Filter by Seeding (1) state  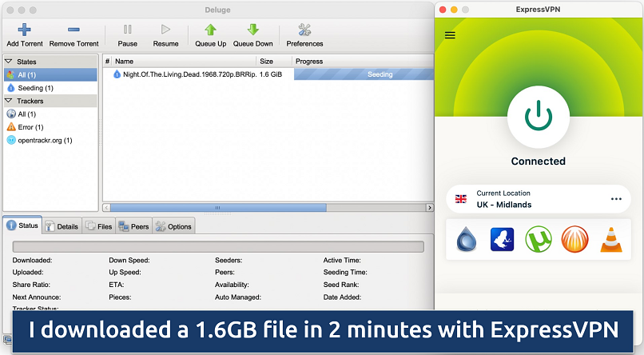(50, 88)
